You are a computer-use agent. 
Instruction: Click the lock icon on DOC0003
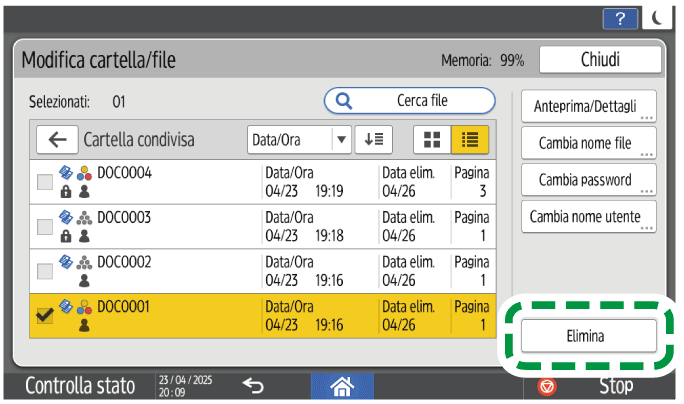(66, 236)
